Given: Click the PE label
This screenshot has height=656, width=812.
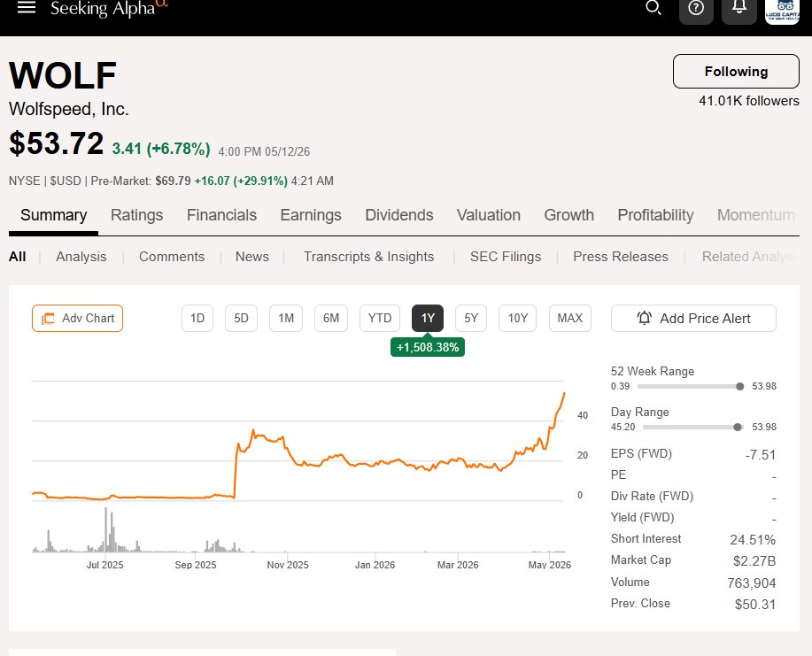Looking at the screenshot, I should point(618,475).
